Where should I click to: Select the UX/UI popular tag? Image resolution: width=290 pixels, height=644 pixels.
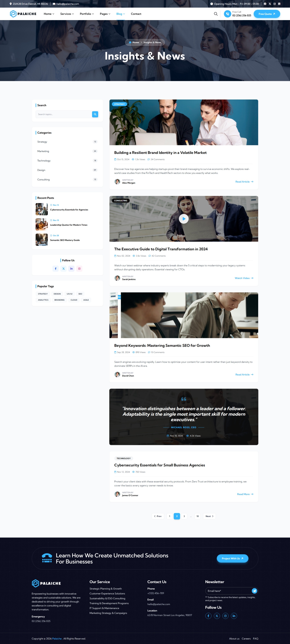(70, 294)
